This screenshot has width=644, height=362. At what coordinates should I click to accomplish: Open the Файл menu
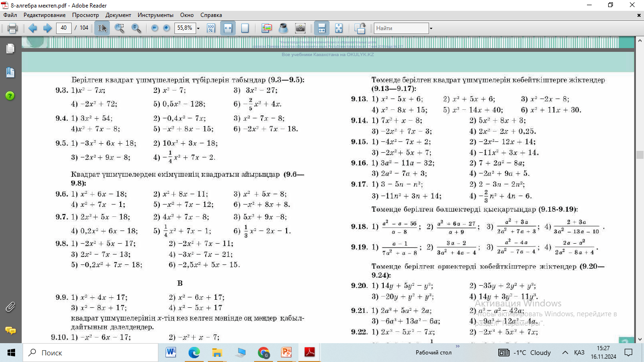click(x=10, y=15)
